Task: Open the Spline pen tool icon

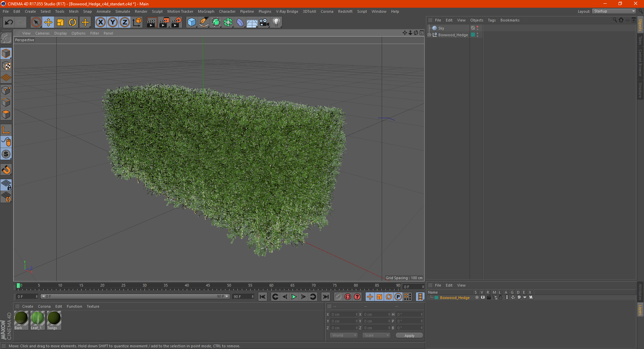Action: (204, 22)
